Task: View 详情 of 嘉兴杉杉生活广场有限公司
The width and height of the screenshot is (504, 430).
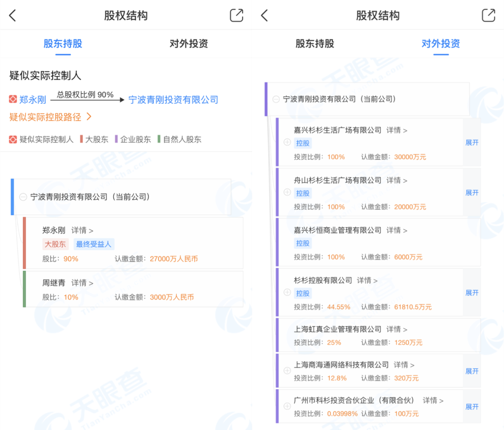Action: [x=397, y=130]
